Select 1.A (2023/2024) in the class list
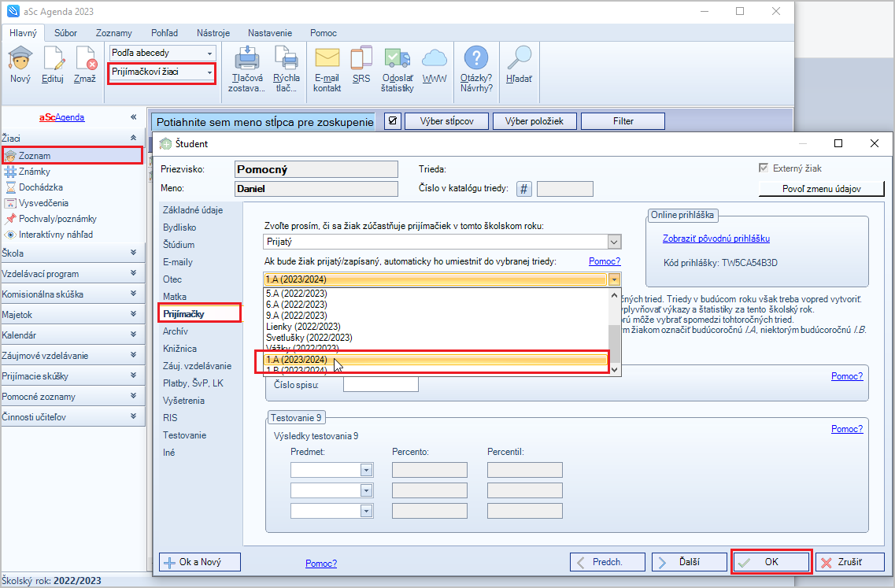The width and height of the screenshot is (895, 588). 435,360
